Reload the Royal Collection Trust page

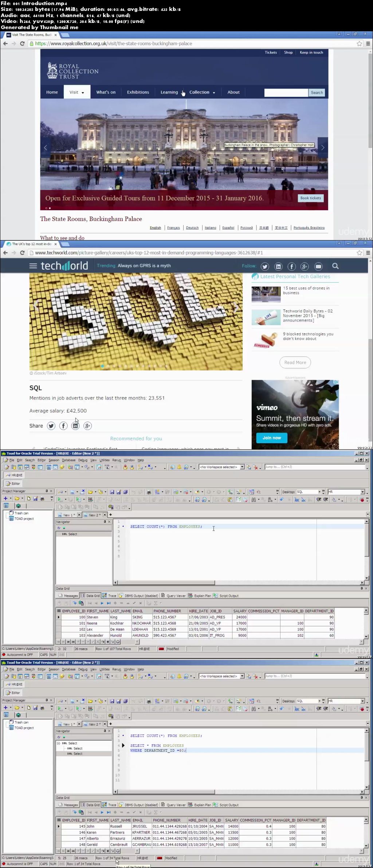22,44
